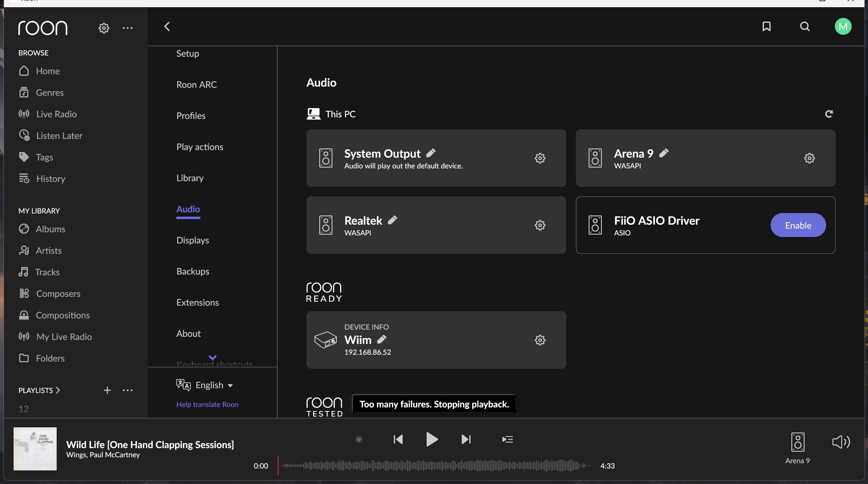The image size is (868, 484).
Task: Open Compositions in My Library
Action: coord(54,315)
